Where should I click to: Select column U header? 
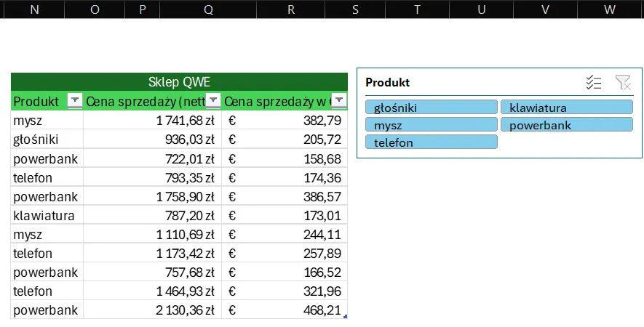click(481, 9)
